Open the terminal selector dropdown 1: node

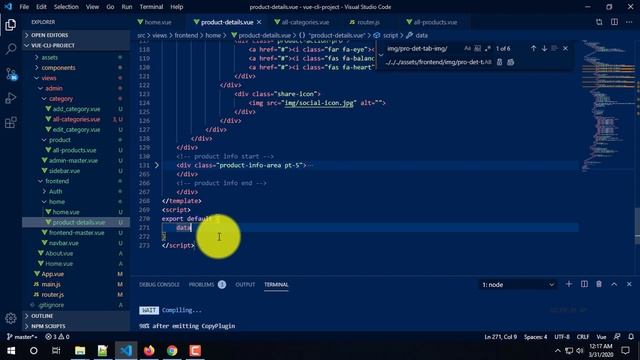[518, 284]
